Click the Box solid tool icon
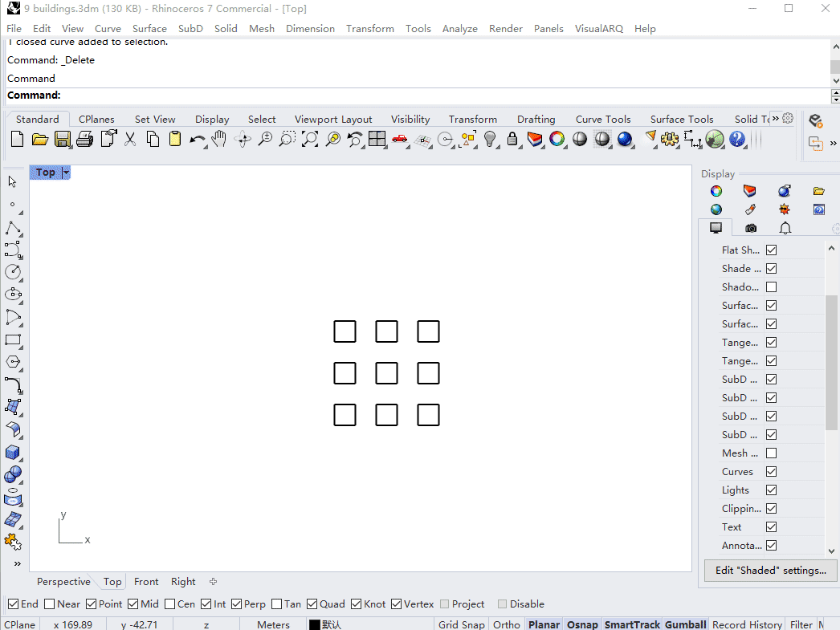This screenshot has width=840, height=630. tap(13, 453)
